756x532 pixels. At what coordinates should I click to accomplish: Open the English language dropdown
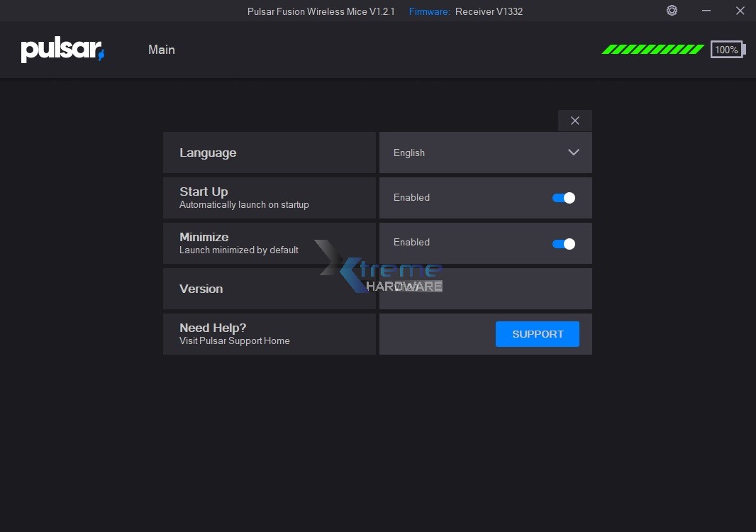485,153
